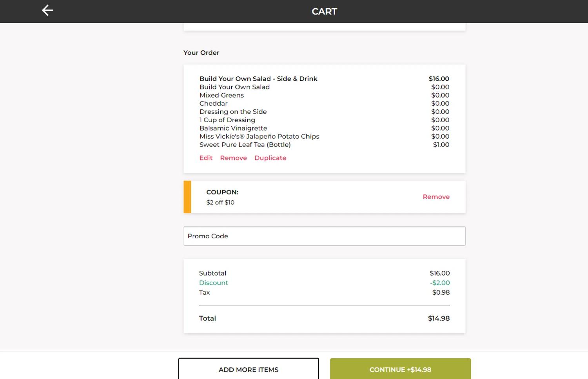Click the bold Total amount $14.98
This screenshot has width=588, height=379.
(439, 318)
